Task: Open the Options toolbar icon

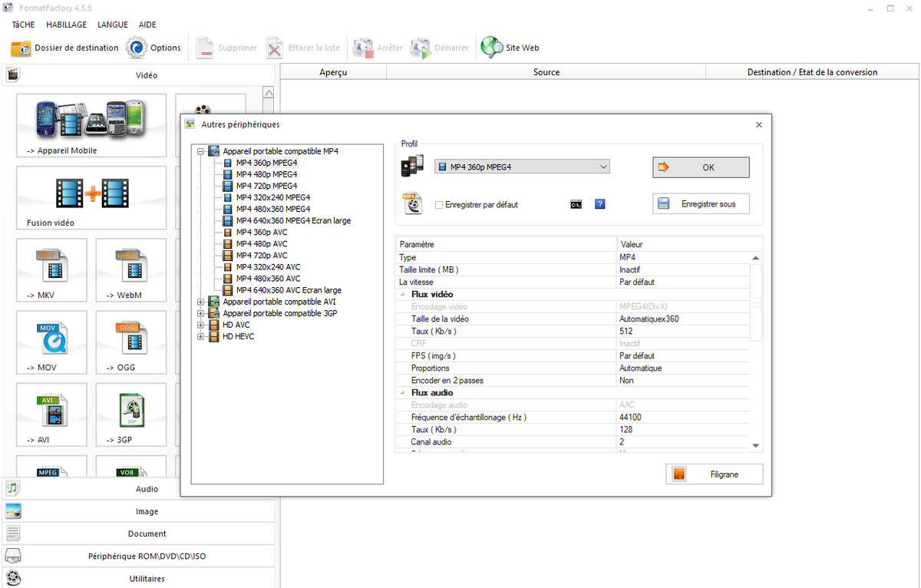Action: click(137, 48)
